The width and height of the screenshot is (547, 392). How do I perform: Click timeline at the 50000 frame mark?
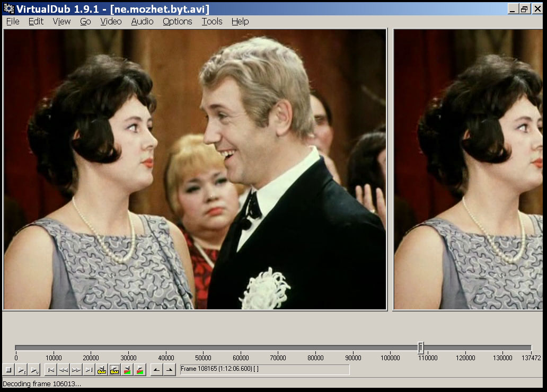203,358
